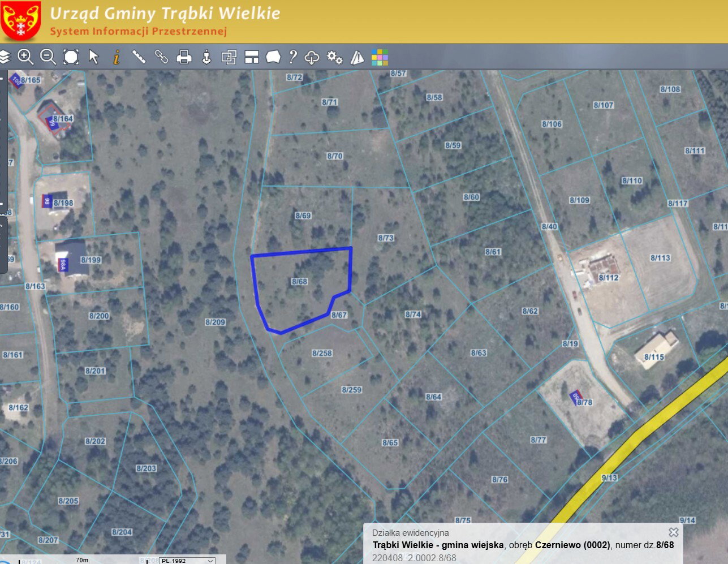Click the cloud download icon
This screenshot has height=564, width=728.
point(312,57)
